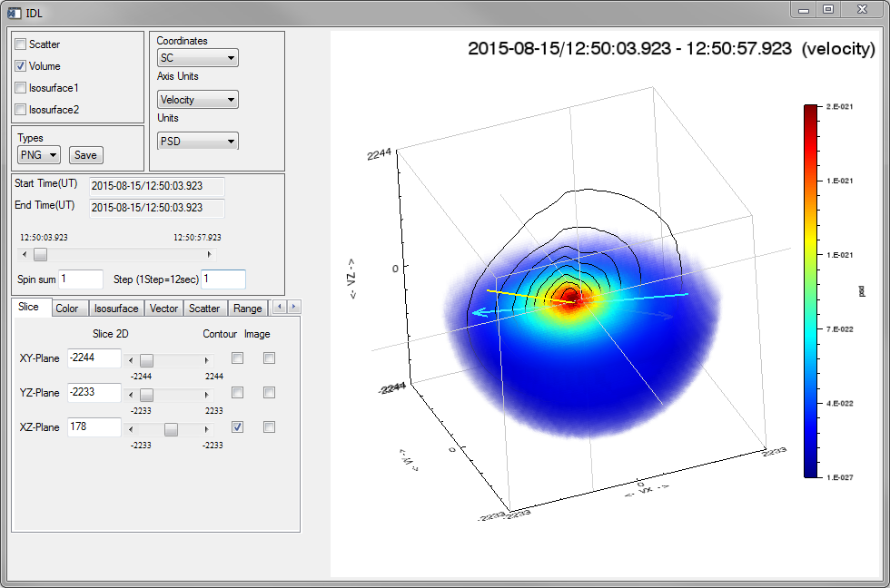Open the Coordinates dropdown showing SC
The image size is (890, 588).
[197, 58]
